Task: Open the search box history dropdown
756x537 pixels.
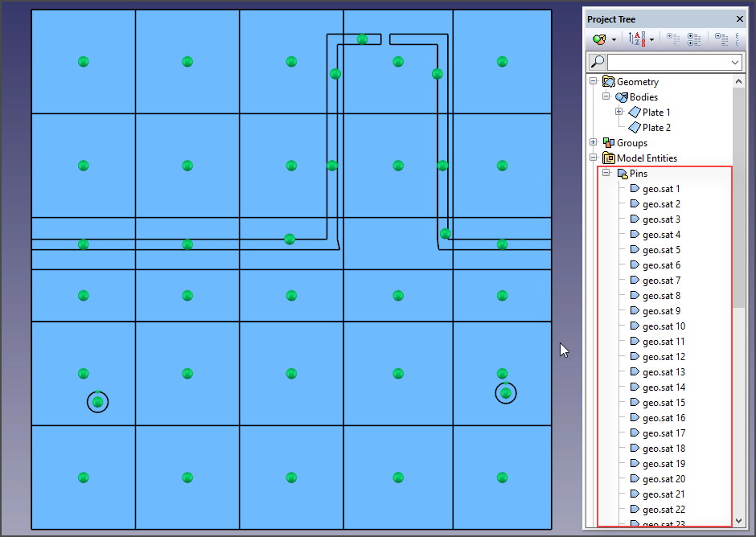Action: click(x=735, y=62)
